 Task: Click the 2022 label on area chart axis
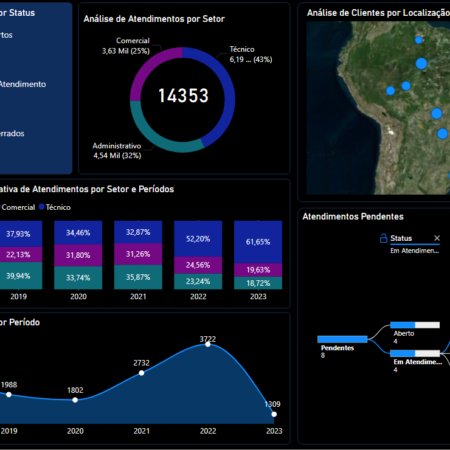pos(208,431)
